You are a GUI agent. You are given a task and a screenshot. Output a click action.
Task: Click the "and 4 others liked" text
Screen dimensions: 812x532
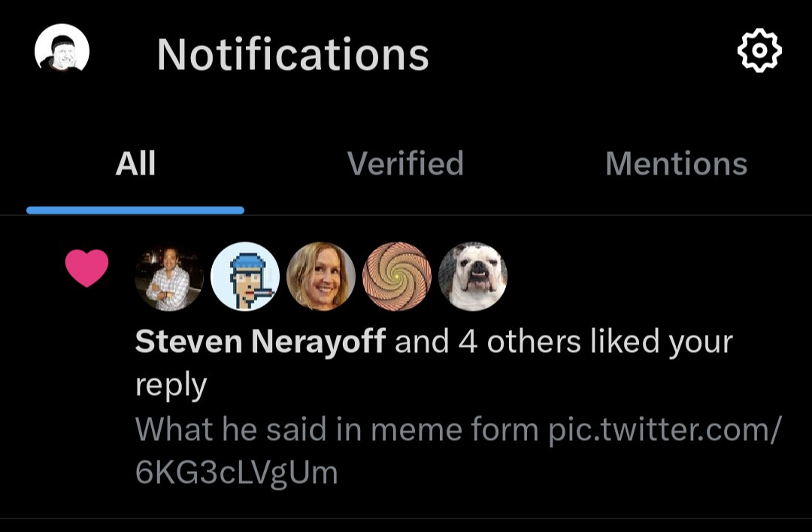pos(489,342)
